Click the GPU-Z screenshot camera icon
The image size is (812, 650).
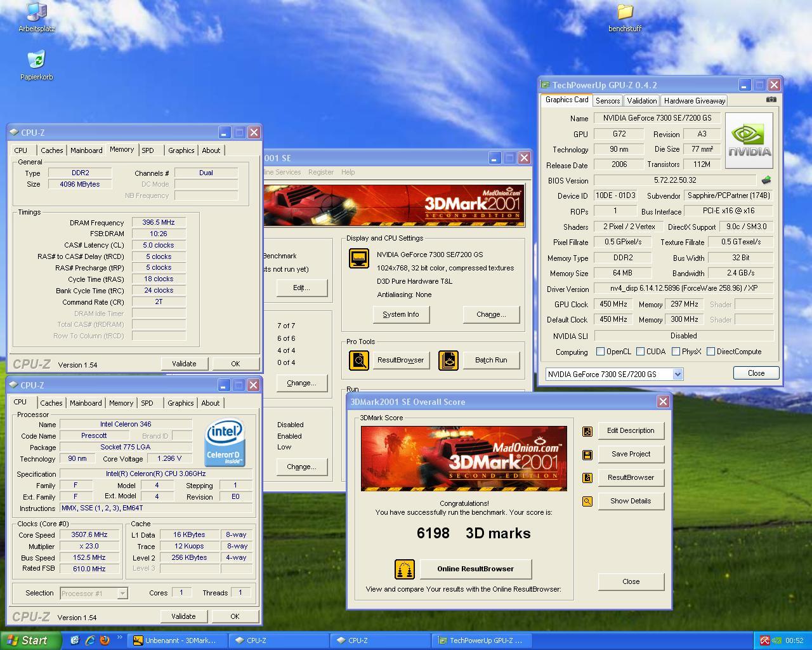coord(771,100)
